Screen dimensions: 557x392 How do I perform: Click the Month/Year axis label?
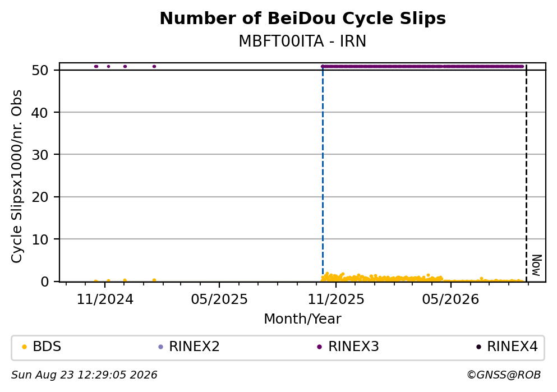tap(302, 319)
